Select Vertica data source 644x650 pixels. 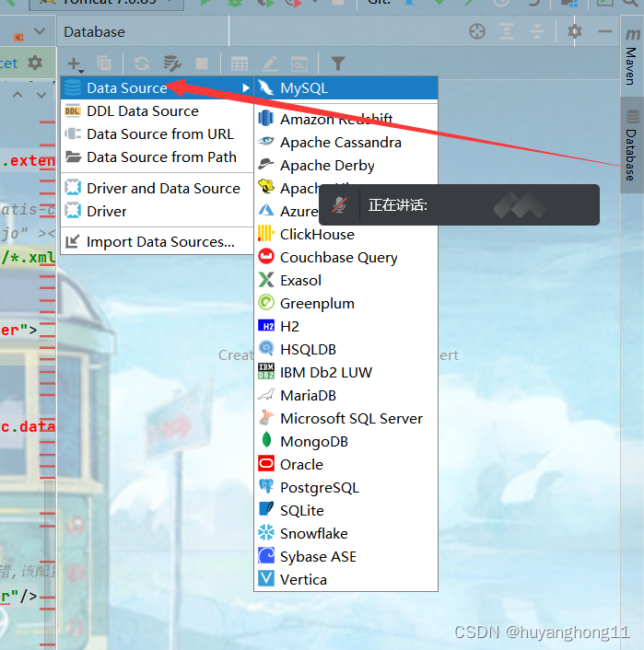click(346, 579)
